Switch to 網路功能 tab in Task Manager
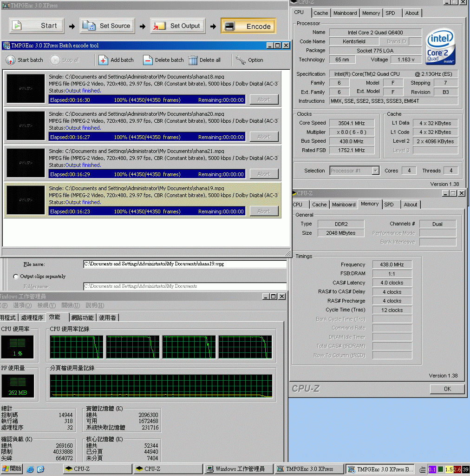The height and width of the screenshot is (476, 470). (x=82, y=318)
